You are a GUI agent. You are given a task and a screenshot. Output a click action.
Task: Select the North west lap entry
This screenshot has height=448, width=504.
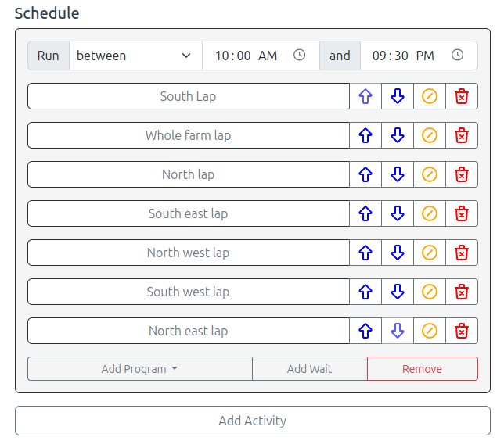tap(189, 253)
